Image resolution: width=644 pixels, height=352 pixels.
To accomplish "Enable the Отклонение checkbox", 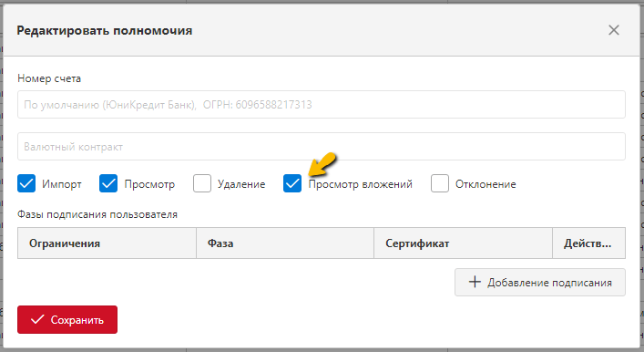I will [x=440, y=183].
